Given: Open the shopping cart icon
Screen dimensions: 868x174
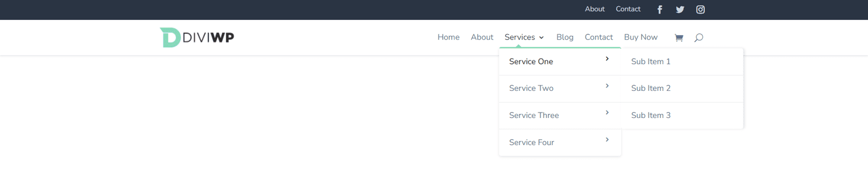Looking at the screenshot, I should pos(679,38).
